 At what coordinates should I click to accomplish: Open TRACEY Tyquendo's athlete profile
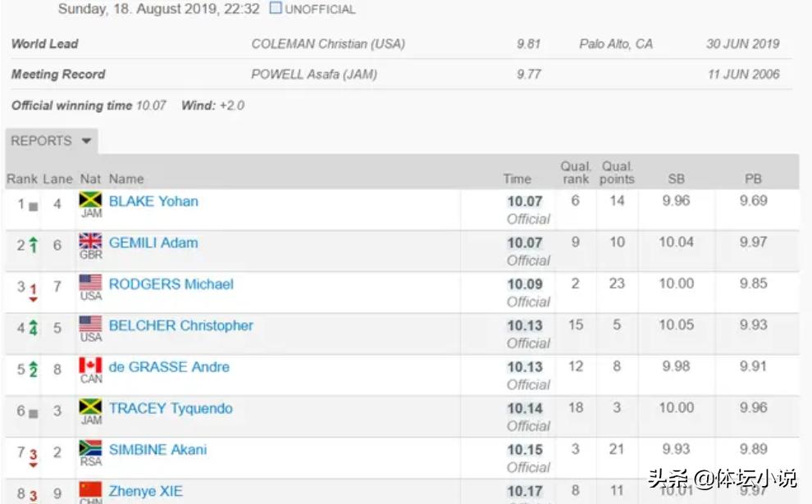coord(171,408)
